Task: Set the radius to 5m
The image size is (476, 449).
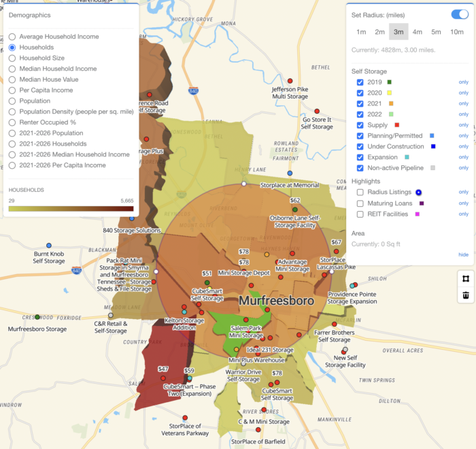Action: tap(436, 32)
